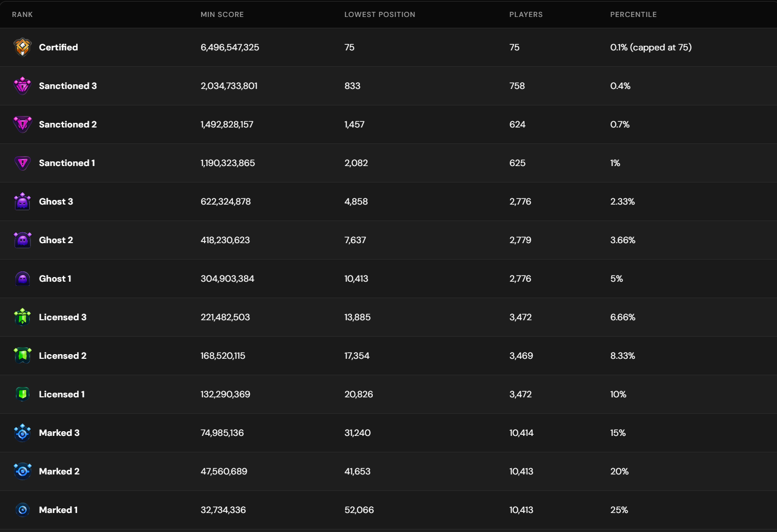This screenshot has width=777, height=532.
Task: Click min score 47,560,689
Action: (224, 471)
